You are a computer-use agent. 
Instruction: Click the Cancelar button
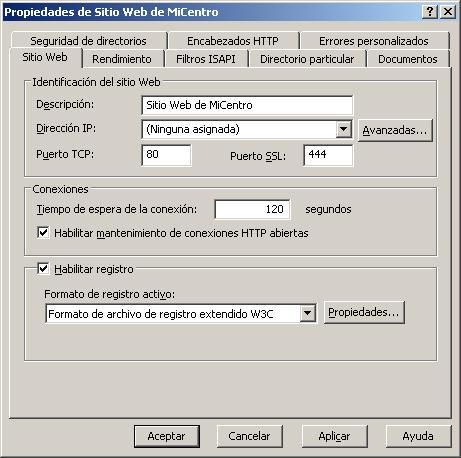point(249,436)
